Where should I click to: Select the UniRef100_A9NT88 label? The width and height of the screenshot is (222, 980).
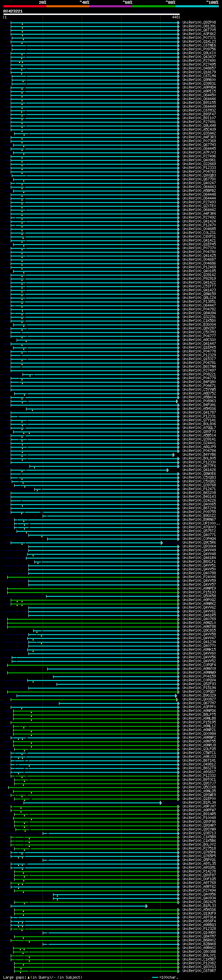coord(199,626)
